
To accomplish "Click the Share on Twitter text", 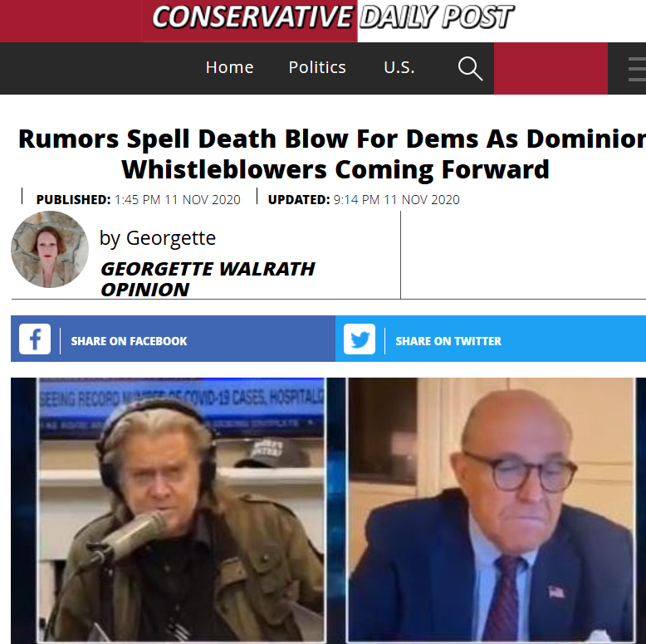I will 448,341.
